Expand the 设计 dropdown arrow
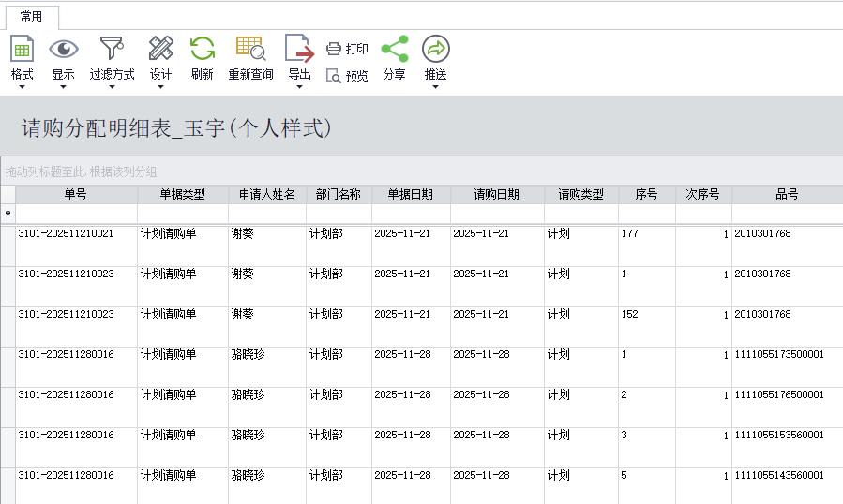Screen dimensions: 843x504 point(160,86)
